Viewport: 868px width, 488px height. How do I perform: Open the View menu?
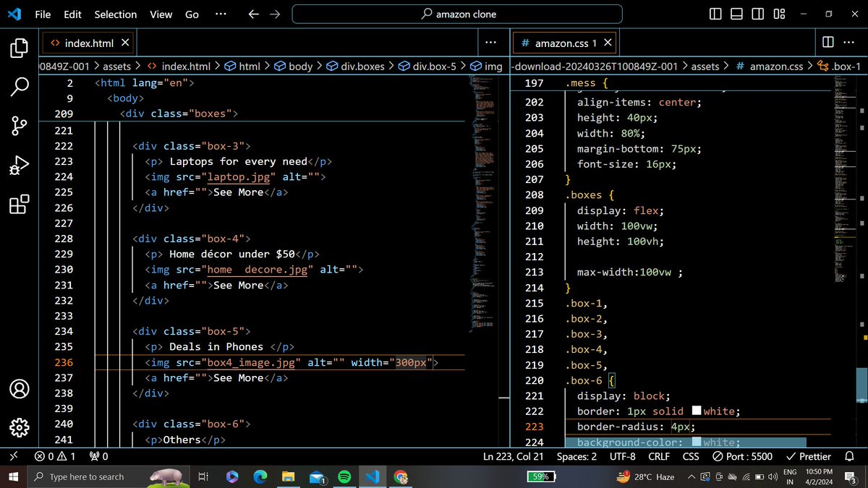click(x=161, y=14)
